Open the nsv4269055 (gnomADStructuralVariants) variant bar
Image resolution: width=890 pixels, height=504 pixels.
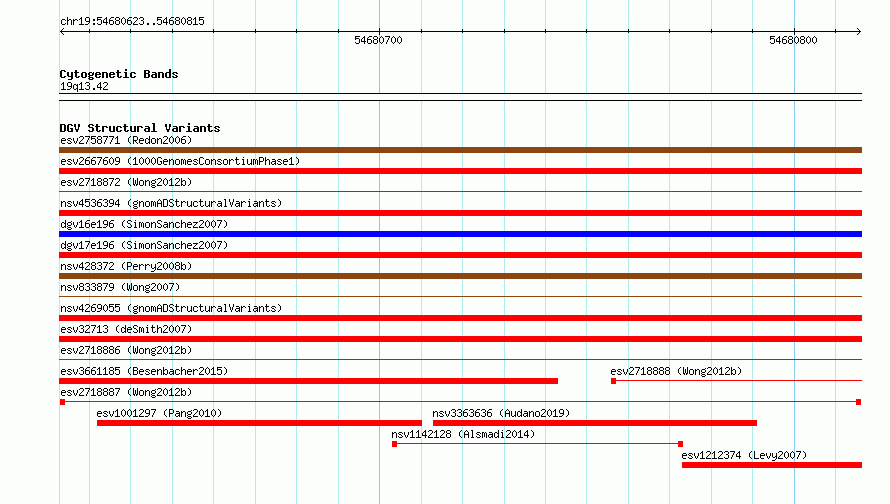460,318
